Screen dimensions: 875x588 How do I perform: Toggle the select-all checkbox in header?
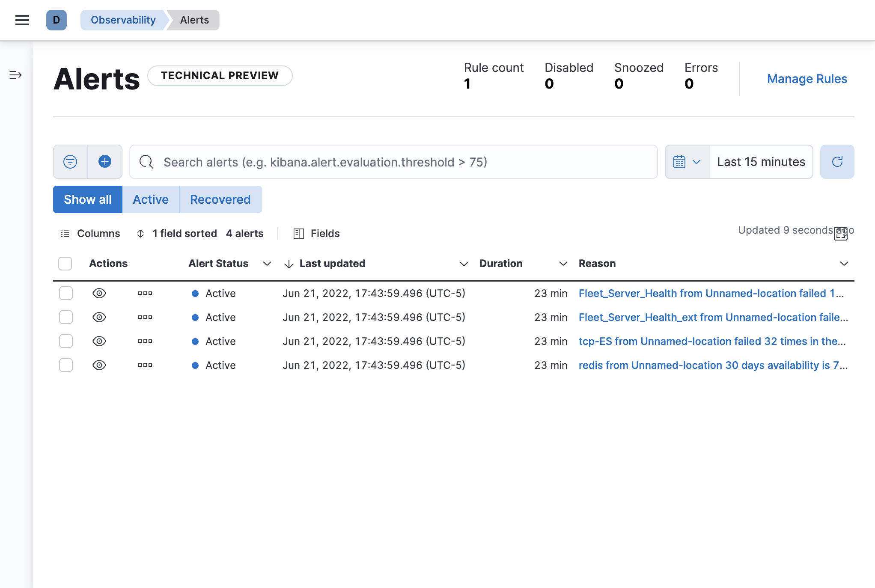pyautogui.click(x=65, y=263)
